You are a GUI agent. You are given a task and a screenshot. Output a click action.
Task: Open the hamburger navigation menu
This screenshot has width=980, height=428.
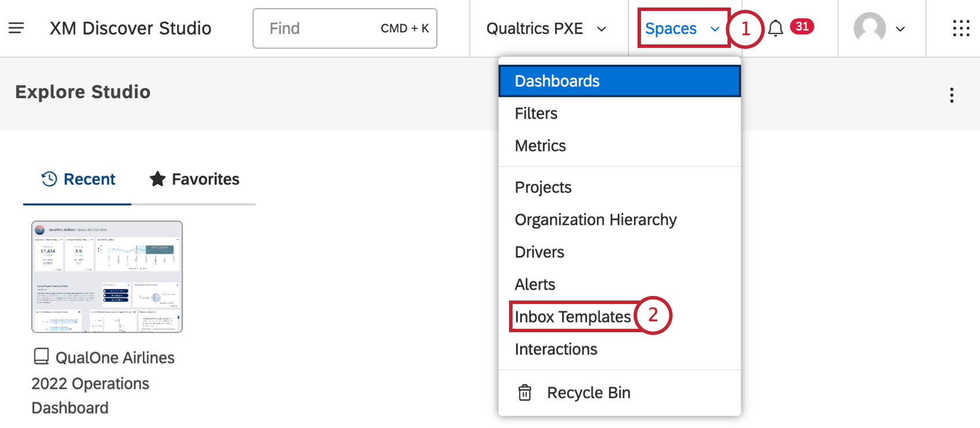(x=16, y=28)
